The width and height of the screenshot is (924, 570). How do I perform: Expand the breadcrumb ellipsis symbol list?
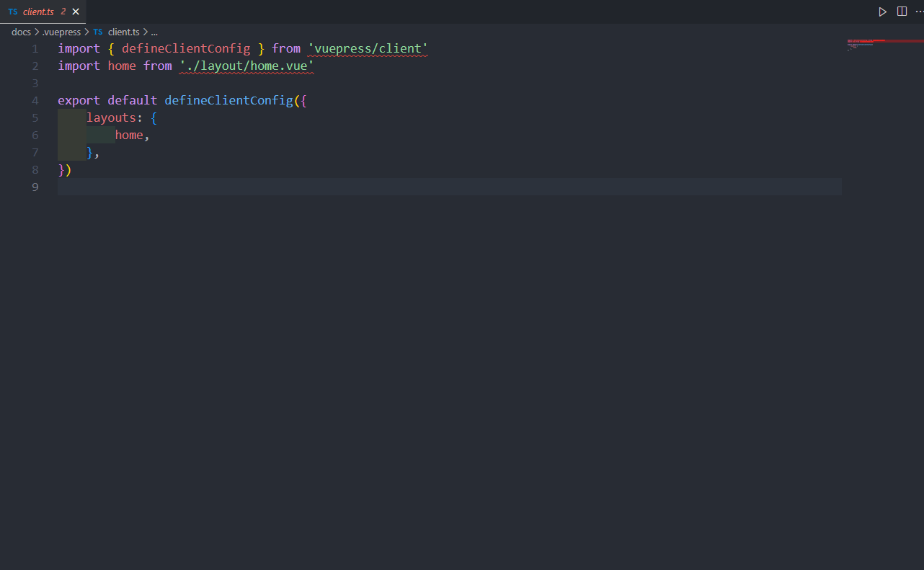pos(154,32)
